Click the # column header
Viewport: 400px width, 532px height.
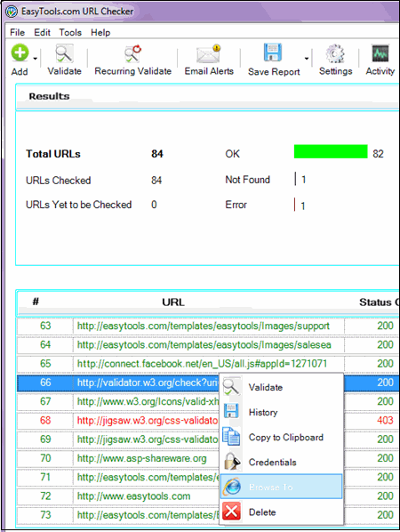pos(36,302)
